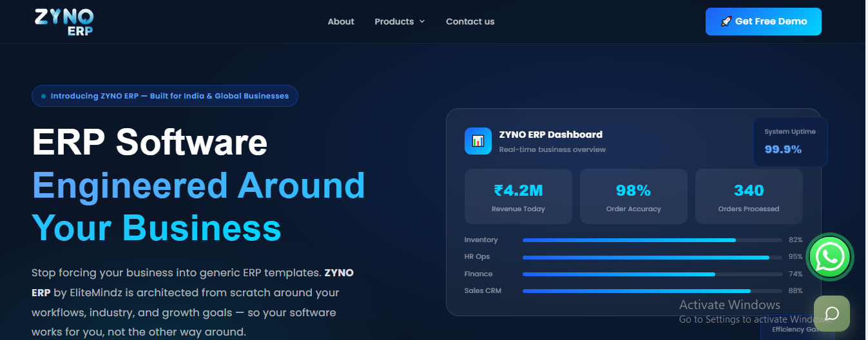This screenshot has width=868, height=340.
Task: Click the Real-time business overview subtitle
Action: 552,149
